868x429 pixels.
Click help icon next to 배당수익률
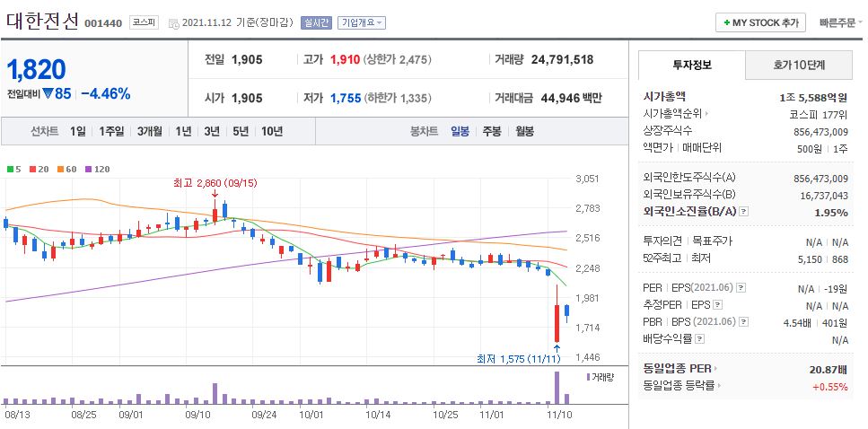click(700, 338)
